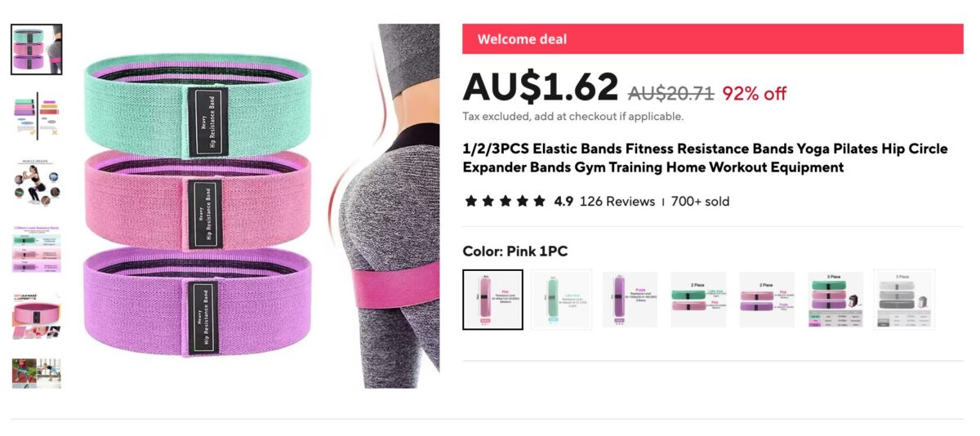
Task: Choose the Lake Blue single band variant
Action: [x=561, y=300]
